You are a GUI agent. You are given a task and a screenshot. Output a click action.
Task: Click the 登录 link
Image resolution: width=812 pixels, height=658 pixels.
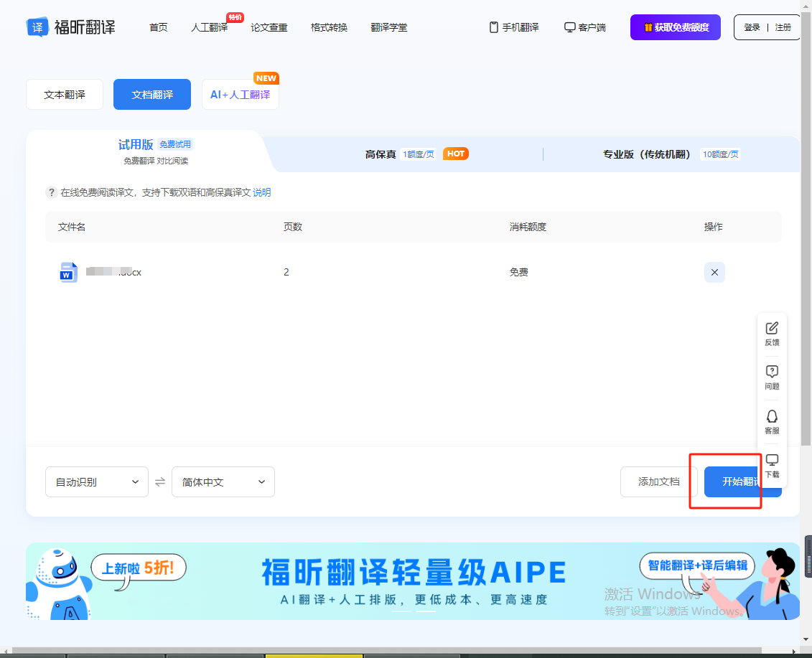point(752,27)
